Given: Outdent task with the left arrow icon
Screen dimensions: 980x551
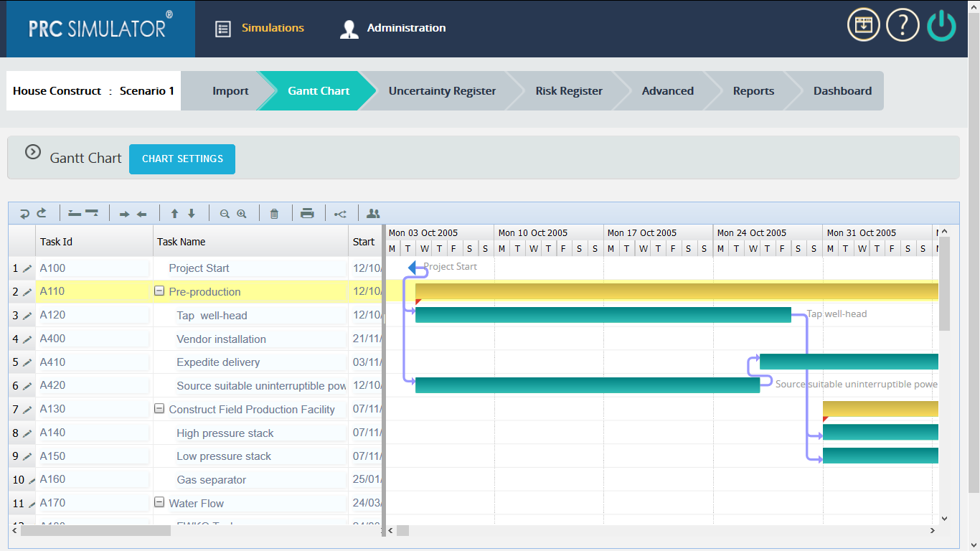Looking at the screenshot, I should pyautogui.click(x=142, y=214).
